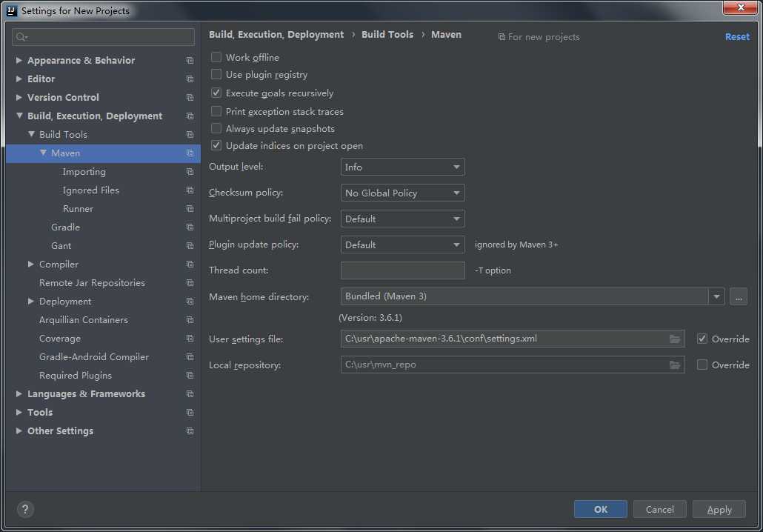Image resolution: width=763 pixels, height=532 pixels.
Task: Click the search magnifier icon in settings
Action: 21,37
